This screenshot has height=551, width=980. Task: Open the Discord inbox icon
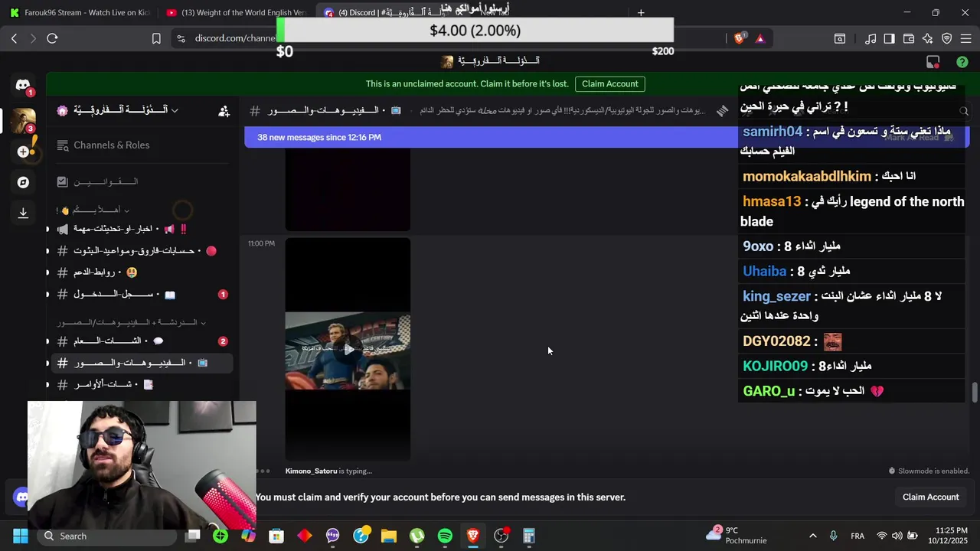933,62
